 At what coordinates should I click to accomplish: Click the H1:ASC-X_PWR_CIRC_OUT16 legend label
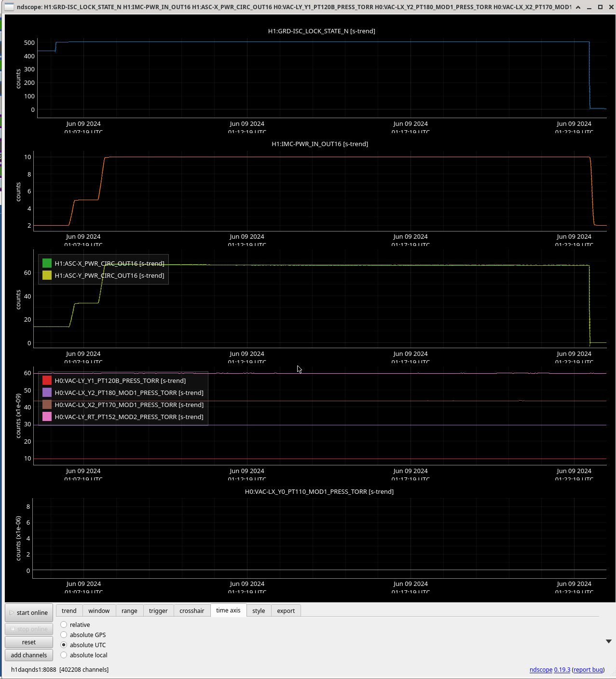pyautogui.click(x=110, y=263)
